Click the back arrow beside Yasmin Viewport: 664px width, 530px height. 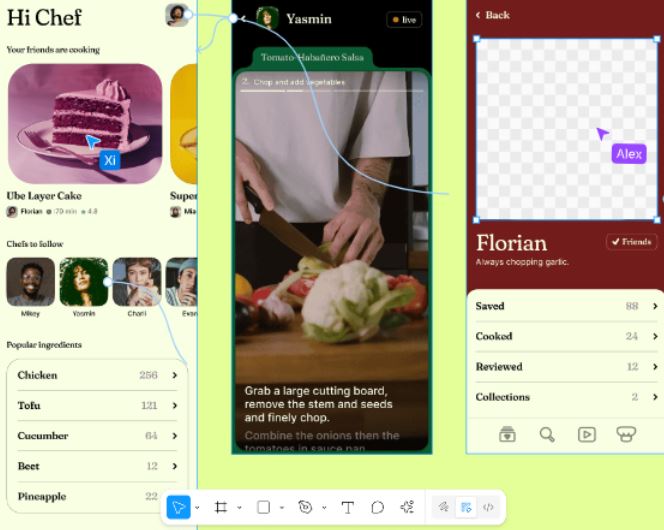pos(243,19)
